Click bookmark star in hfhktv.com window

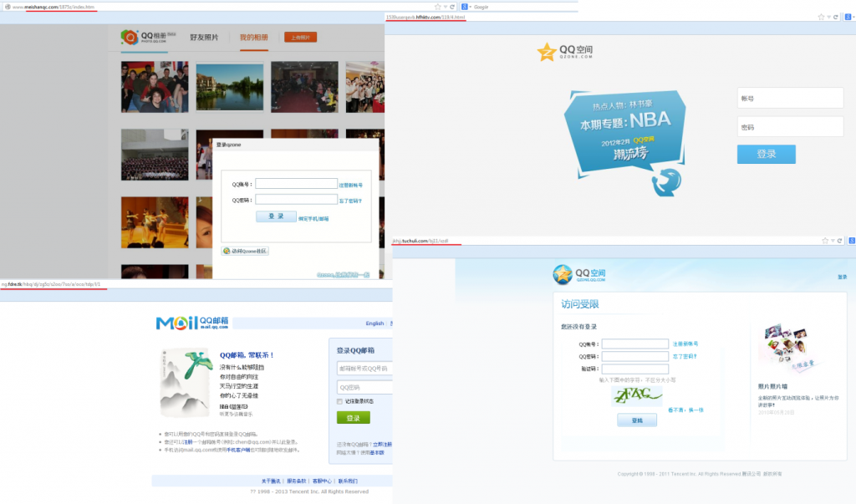tap(821, 17)
